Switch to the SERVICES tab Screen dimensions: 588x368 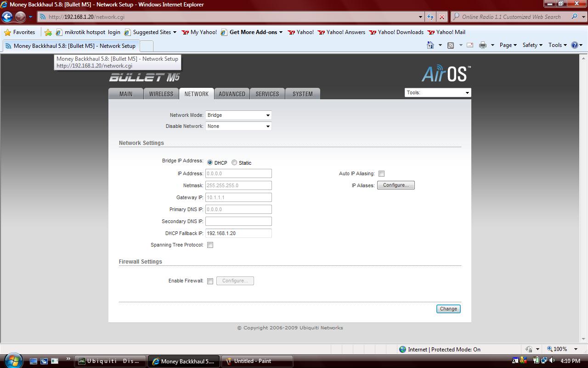click(267, 94)
